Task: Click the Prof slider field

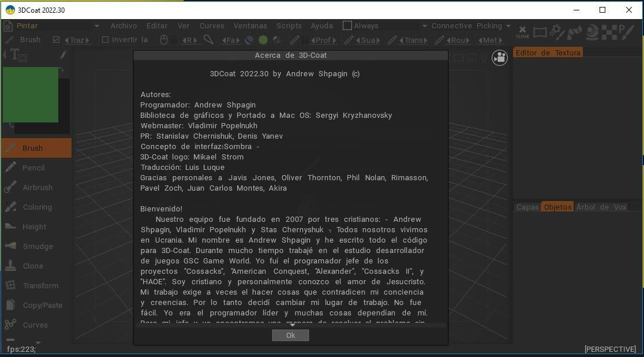Action: click(323, 40)
